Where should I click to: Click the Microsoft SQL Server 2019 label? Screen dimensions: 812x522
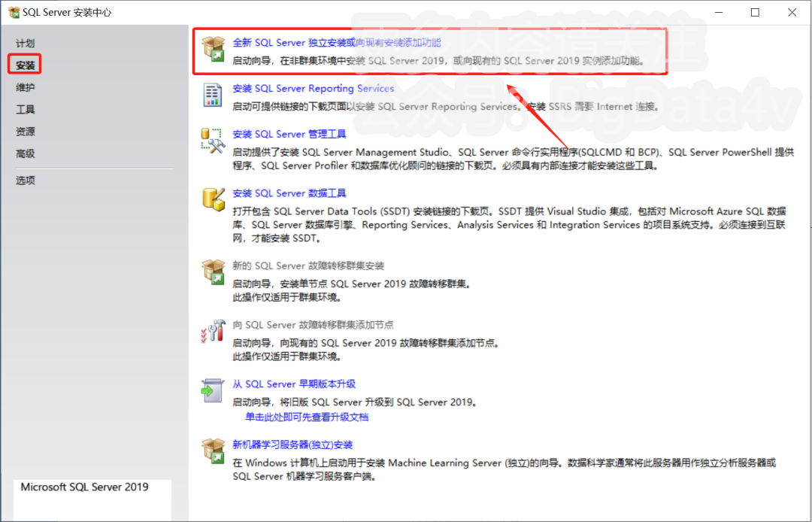[84, 487]
